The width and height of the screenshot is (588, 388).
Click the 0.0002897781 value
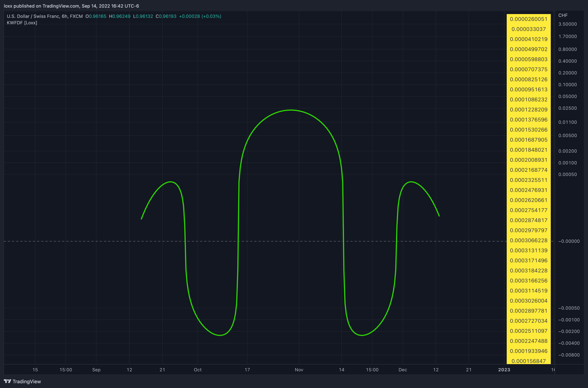[x=529, y=311]
